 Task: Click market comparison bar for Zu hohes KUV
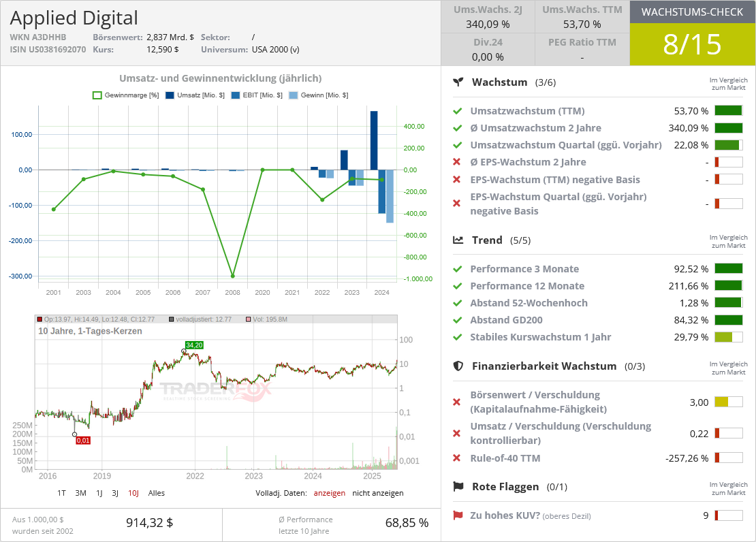(729, 515)
